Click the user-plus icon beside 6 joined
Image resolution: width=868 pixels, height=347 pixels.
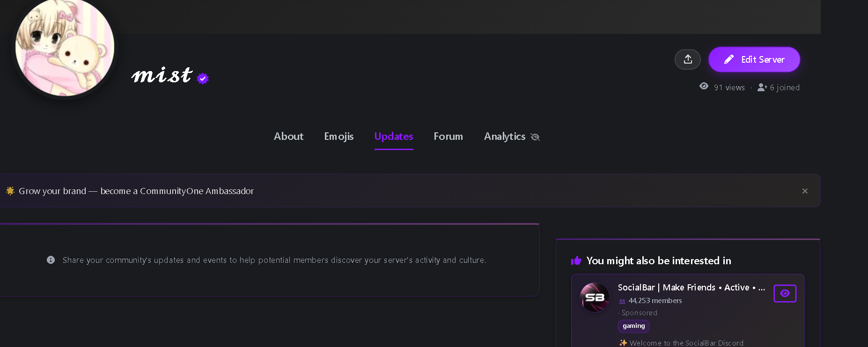[x=761, y=87]
